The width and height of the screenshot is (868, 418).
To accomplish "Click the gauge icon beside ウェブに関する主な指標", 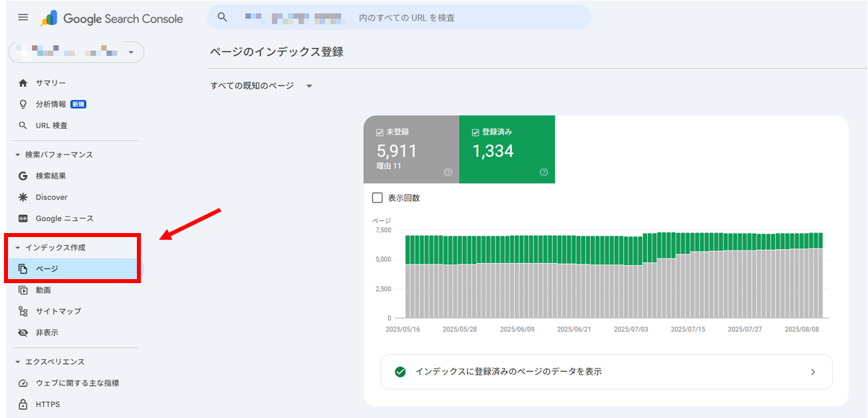I will [23, 383].
